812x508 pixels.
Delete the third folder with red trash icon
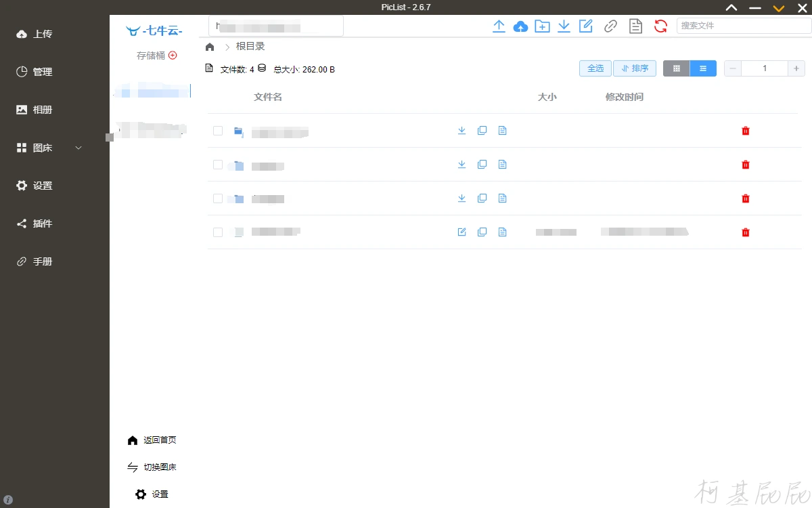point(746,198)
